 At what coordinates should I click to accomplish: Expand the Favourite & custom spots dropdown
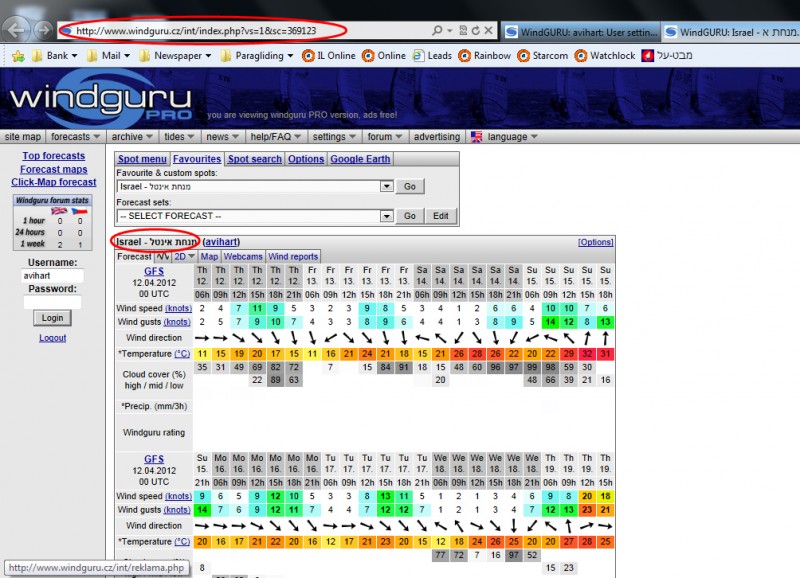(387, 186)
